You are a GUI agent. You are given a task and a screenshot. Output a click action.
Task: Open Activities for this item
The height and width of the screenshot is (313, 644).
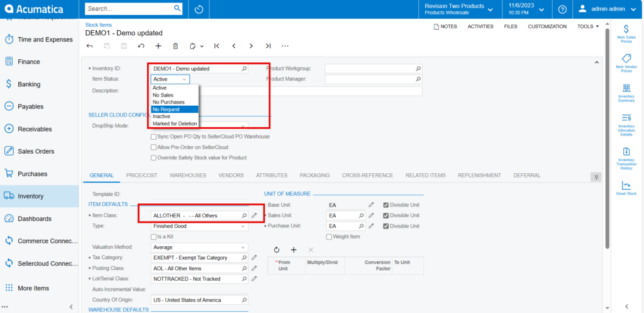(480, 26)
